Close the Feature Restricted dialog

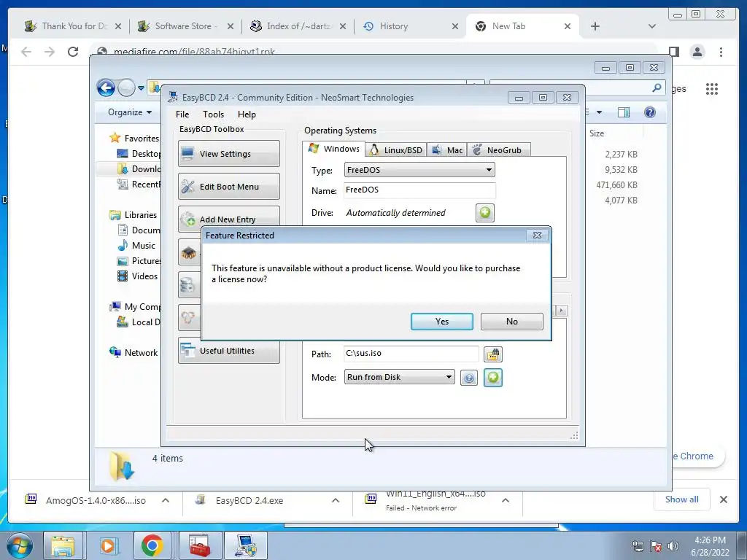537,236
